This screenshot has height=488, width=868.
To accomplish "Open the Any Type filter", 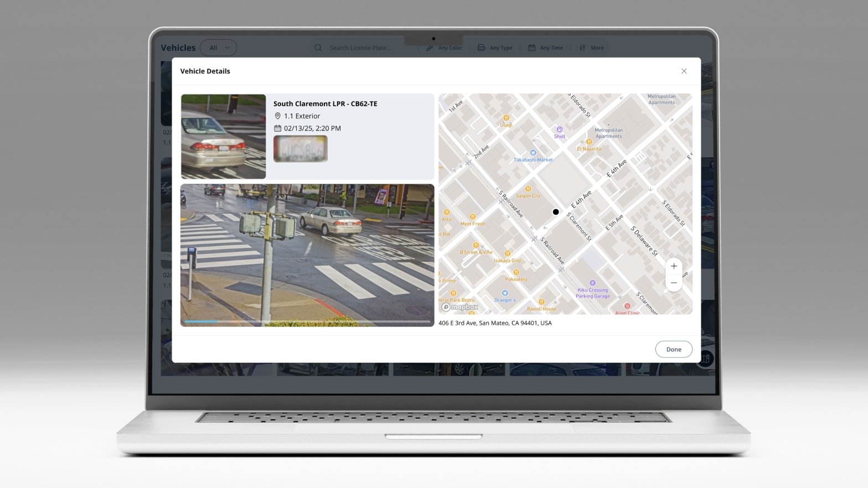I will 495,48.
